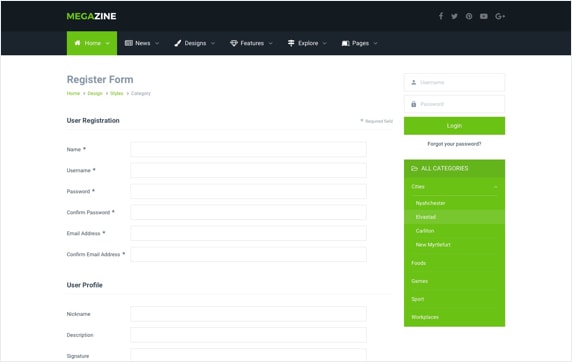The image size is (572, 362).
Task: Open the YouTube social icon
Action: point(484,16)
